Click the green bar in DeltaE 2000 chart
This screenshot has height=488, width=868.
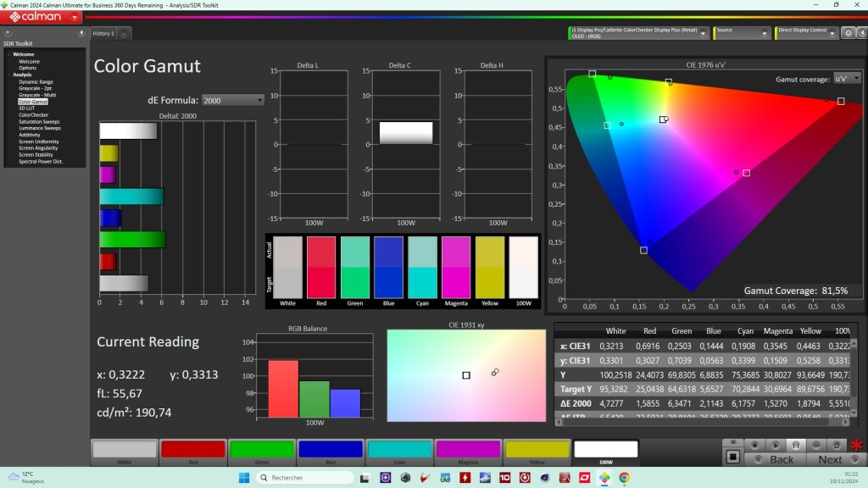point(132,240)
